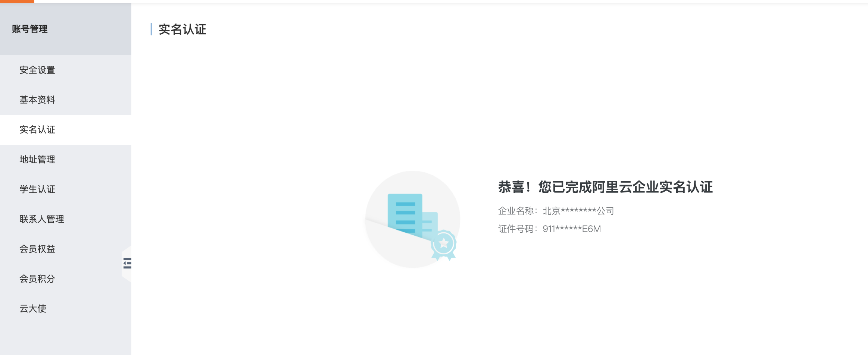The image size is (868, 355).
Task: Click the 恭喜 congratulations heading
Action: [605, 187]
